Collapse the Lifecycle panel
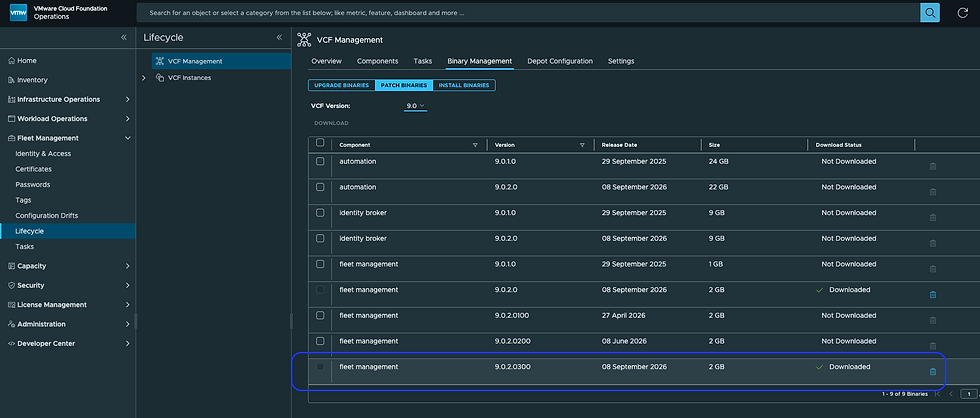Screen dimensions: 980x418 coord(279,37)
